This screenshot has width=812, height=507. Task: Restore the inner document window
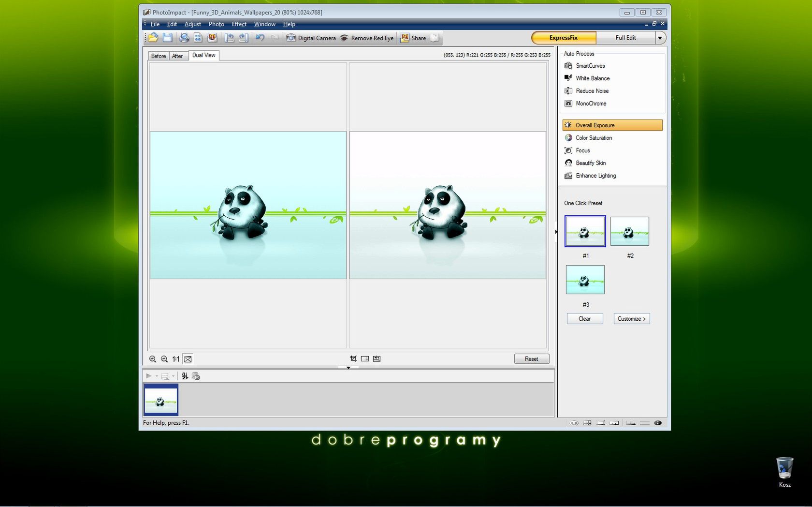(x=654, y=24)
